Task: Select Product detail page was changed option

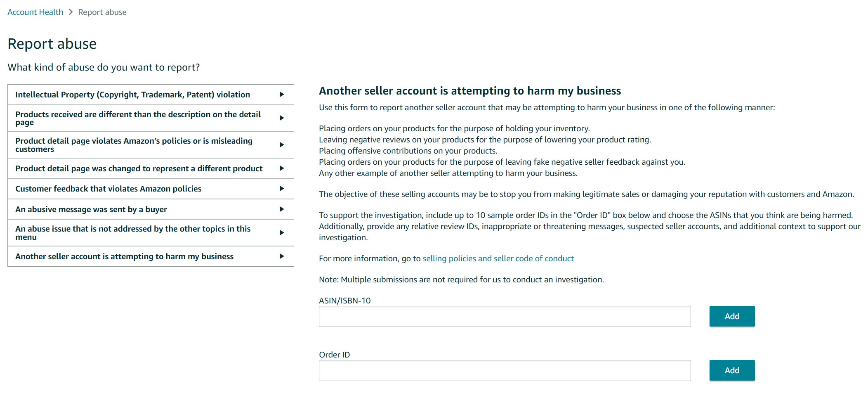Action: (x=151, y=168)
